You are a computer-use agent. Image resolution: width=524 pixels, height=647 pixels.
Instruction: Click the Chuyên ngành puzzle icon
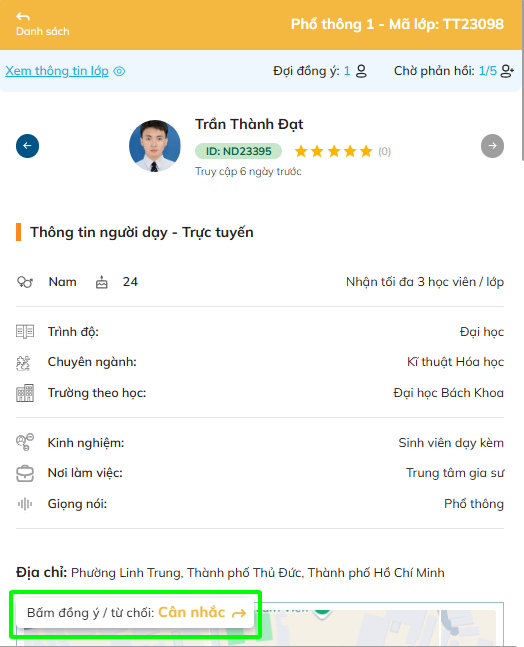tap(23, 363)
